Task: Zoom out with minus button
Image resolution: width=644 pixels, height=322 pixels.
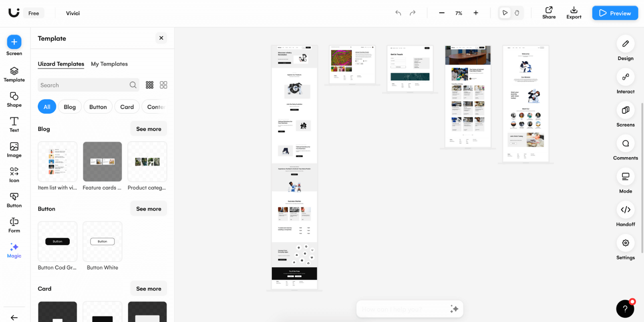Action: (x=442, y=13)
